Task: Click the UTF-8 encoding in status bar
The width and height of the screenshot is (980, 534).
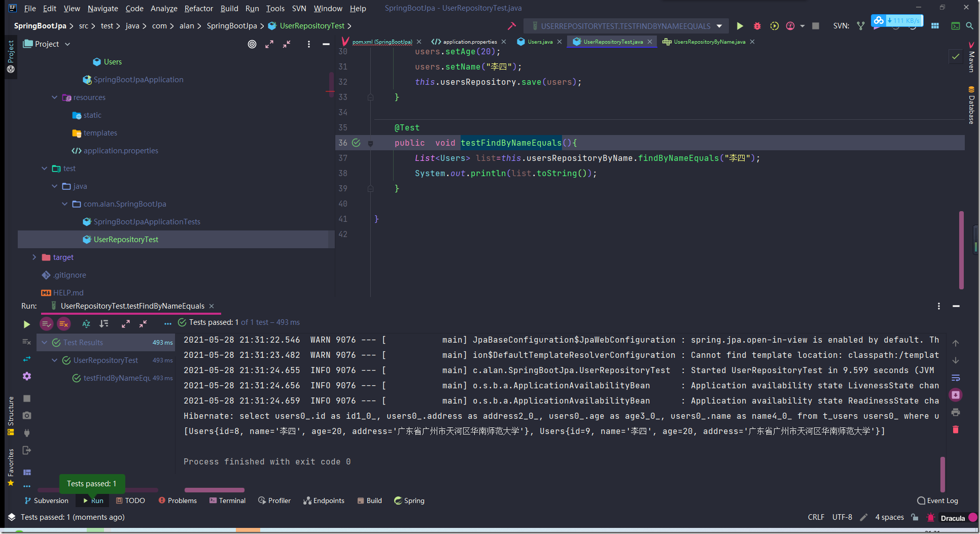Action: 842,517
